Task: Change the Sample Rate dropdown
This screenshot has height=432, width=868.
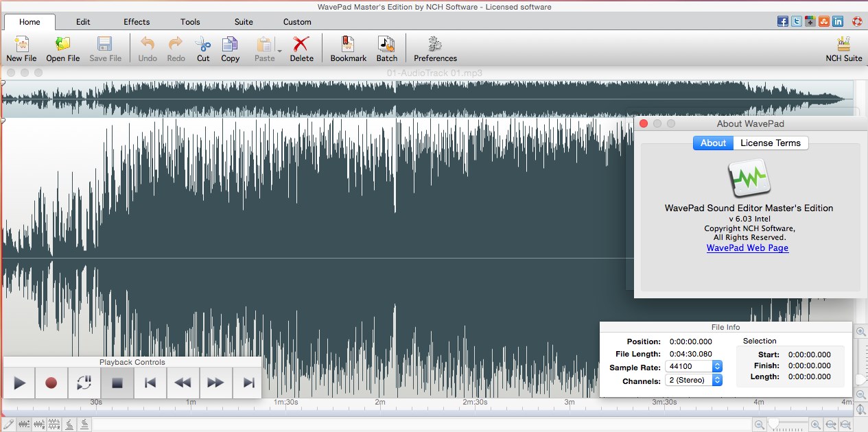Action: click(x=694, y=367)
